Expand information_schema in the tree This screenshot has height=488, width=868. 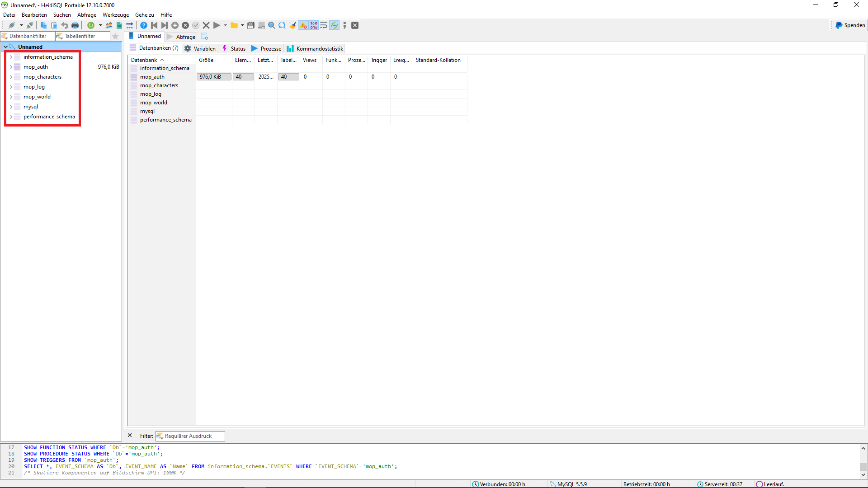point(11,57)
